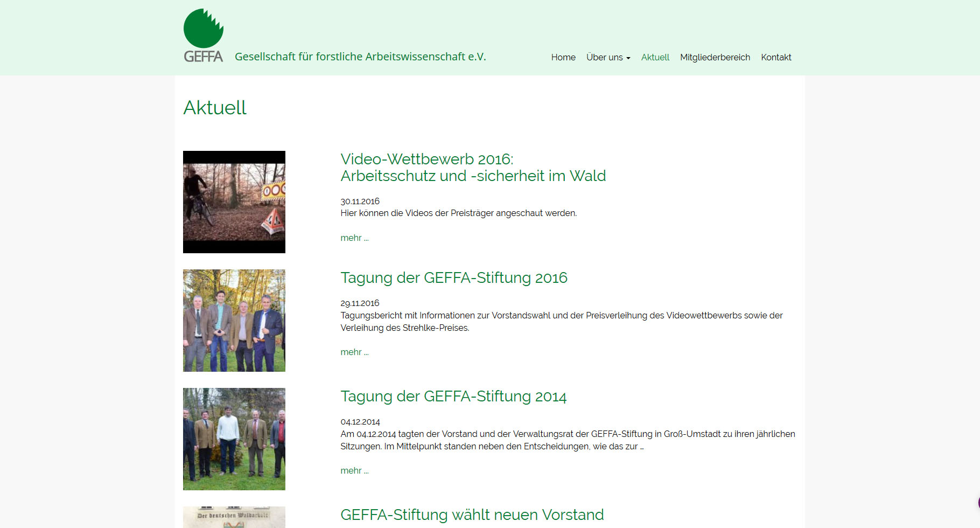Open the Mitgliederbereich page
The width and height of the screenshot is (980, 528).
[x=715, y=57]
